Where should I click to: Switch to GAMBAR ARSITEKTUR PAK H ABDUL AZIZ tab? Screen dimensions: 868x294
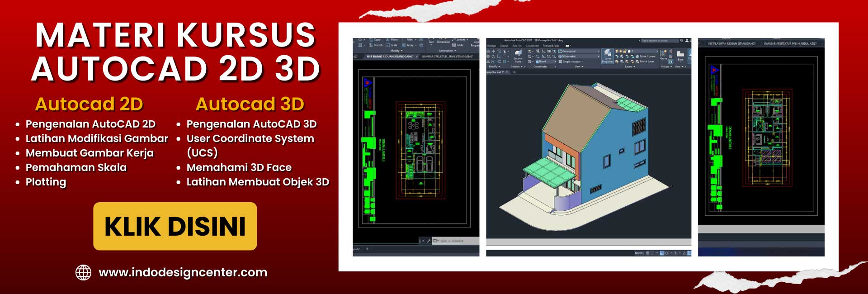(x=790, y=43)
